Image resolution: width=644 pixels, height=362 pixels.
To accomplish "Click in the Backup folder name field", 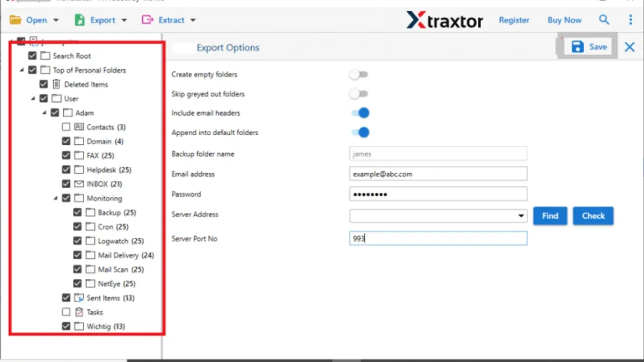I will click(x=438, y=154).
